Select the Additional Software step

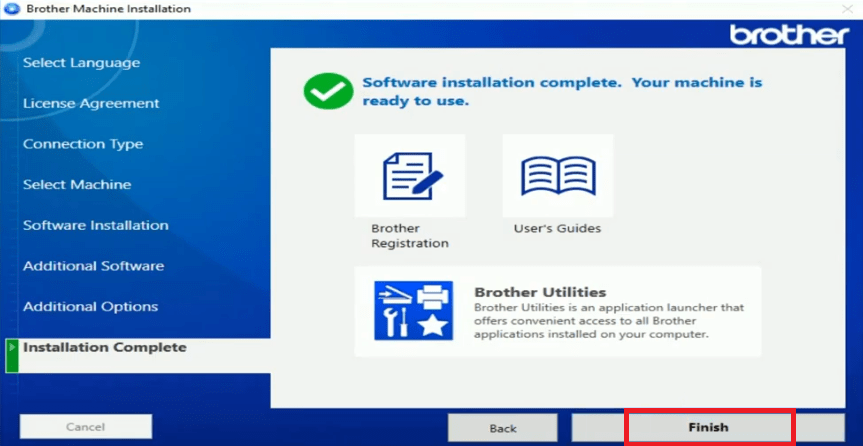click(94, 266)
